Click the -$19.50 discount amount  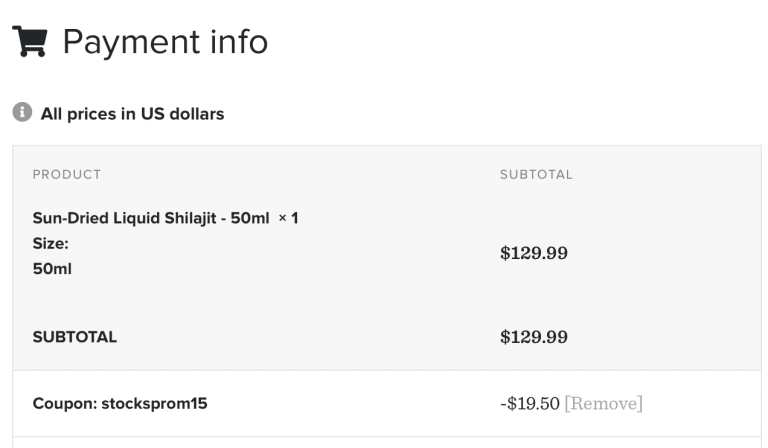tap(530, 404)
